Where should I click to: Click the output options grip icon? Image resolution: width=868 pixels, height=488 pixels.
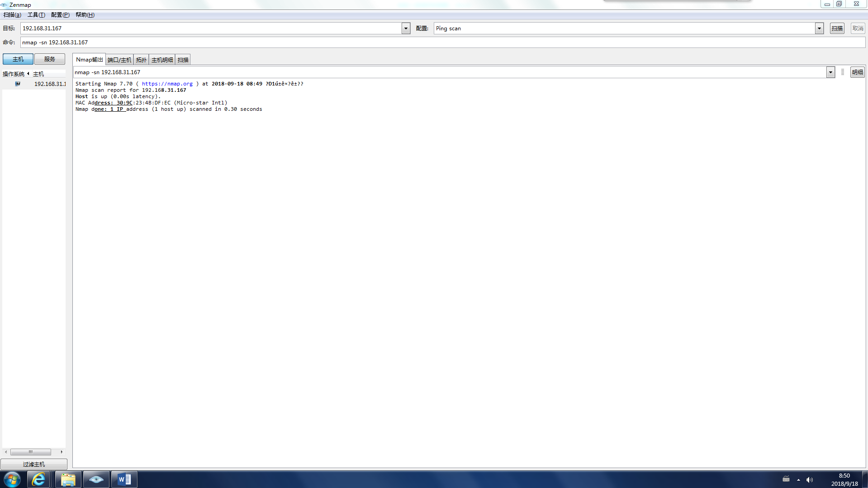coord(843,72)
